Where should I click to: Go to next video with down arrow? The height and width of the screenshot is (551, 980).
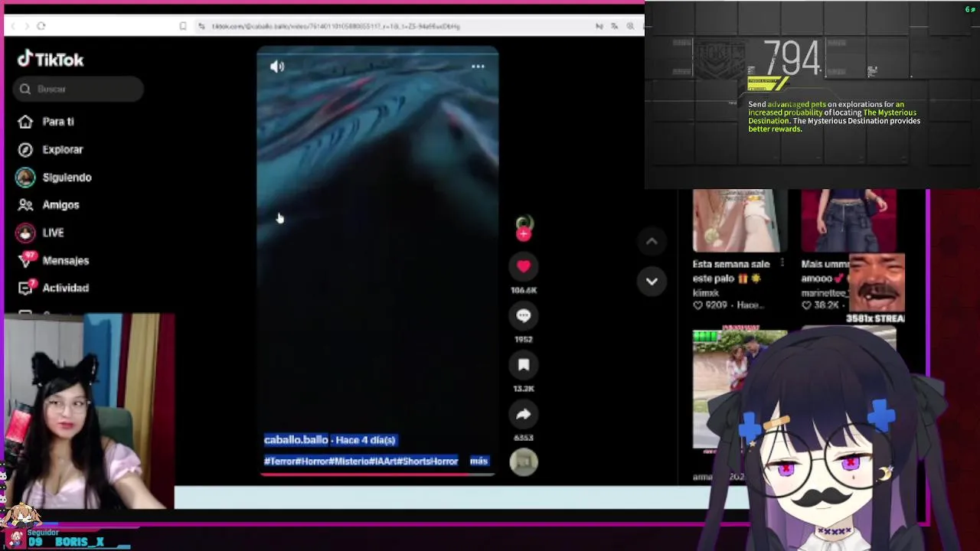(652, 281)
